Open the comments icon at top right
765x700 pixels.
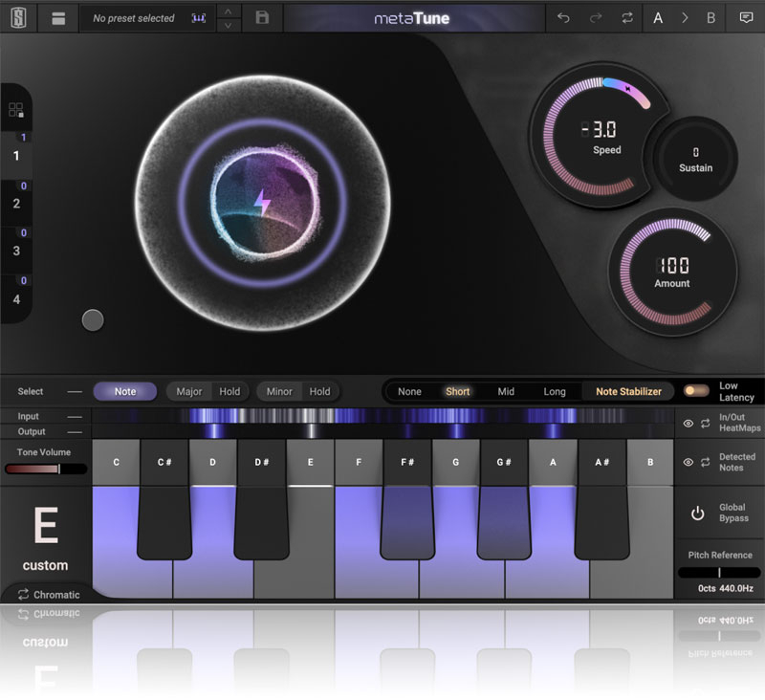[x=746, y=17]
